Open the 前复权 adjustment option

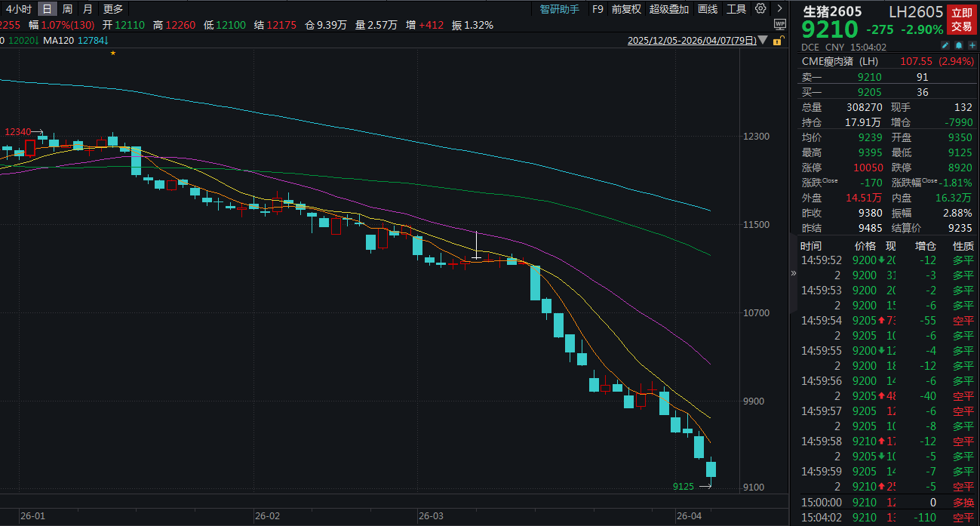626,9
